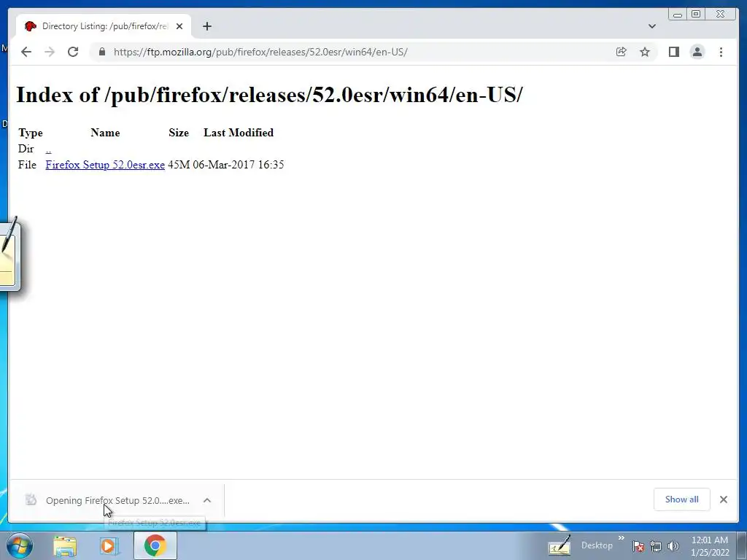
Task: Go back to the previous page
Action: [x=26, y=52]
